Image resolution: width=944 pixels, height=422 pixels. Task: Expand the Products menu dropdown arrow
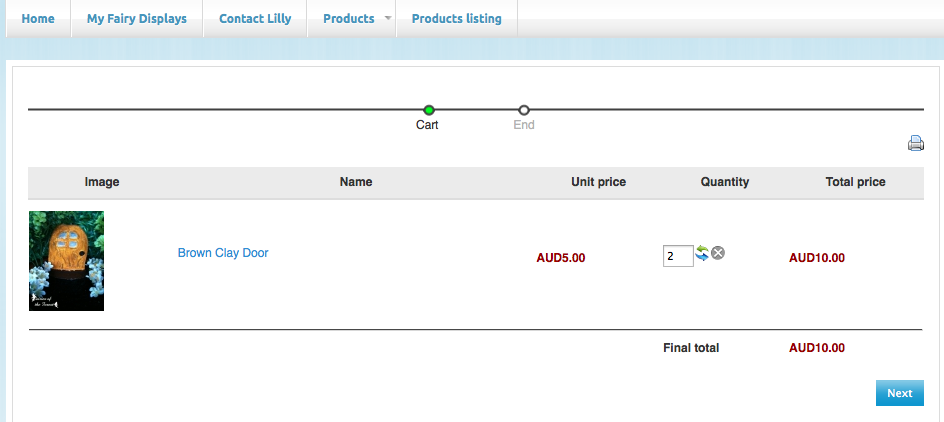tap(387, 19)
